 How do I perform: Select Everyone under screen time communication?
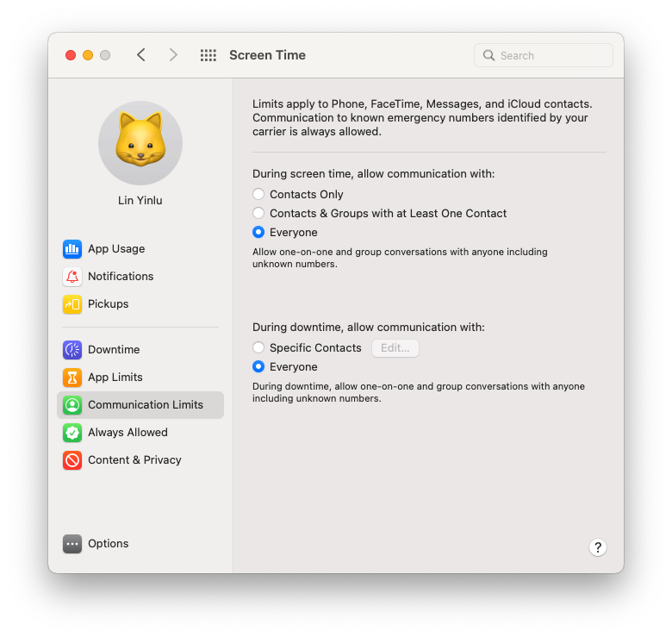pyautogui.click(x=258, y=233)
